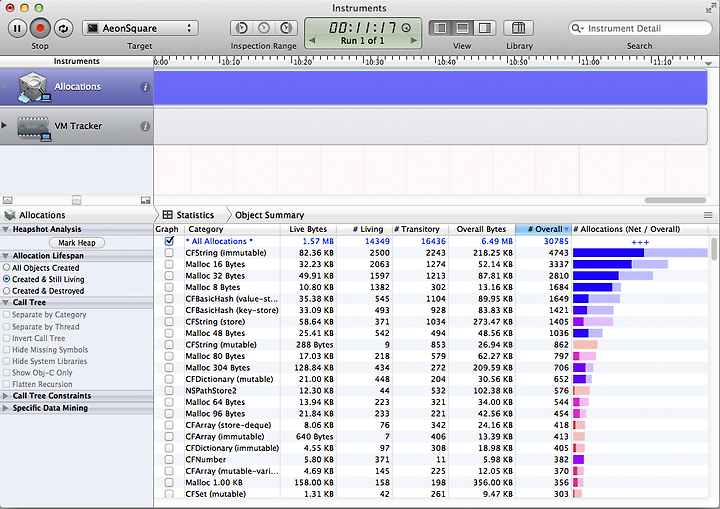The width and height of the screenshot is (720, 509).
Task: Reverse sort on # Overall column
Action: (544, 229)
